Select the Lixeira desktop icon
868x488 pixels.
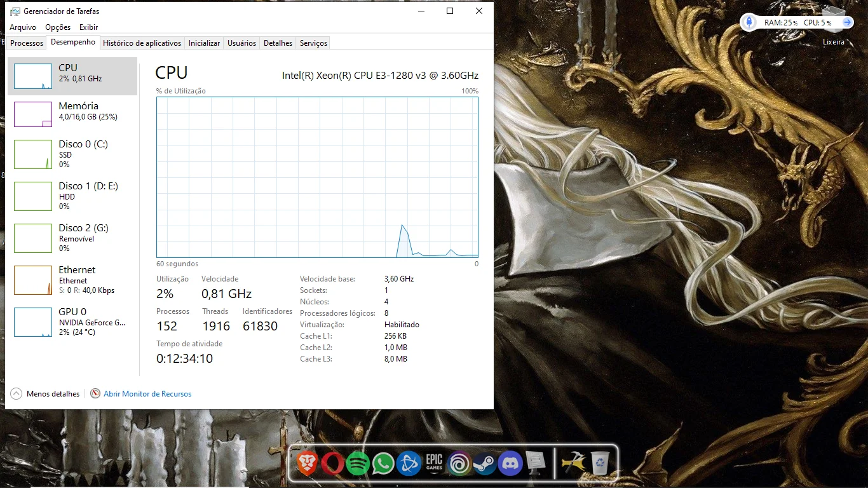point(834,25)
